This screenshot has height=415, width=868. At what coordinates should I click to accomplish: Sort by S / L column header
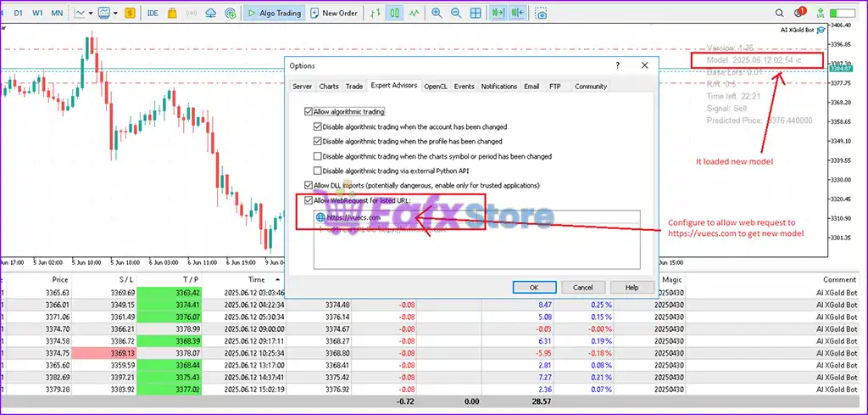pos(125,280)
